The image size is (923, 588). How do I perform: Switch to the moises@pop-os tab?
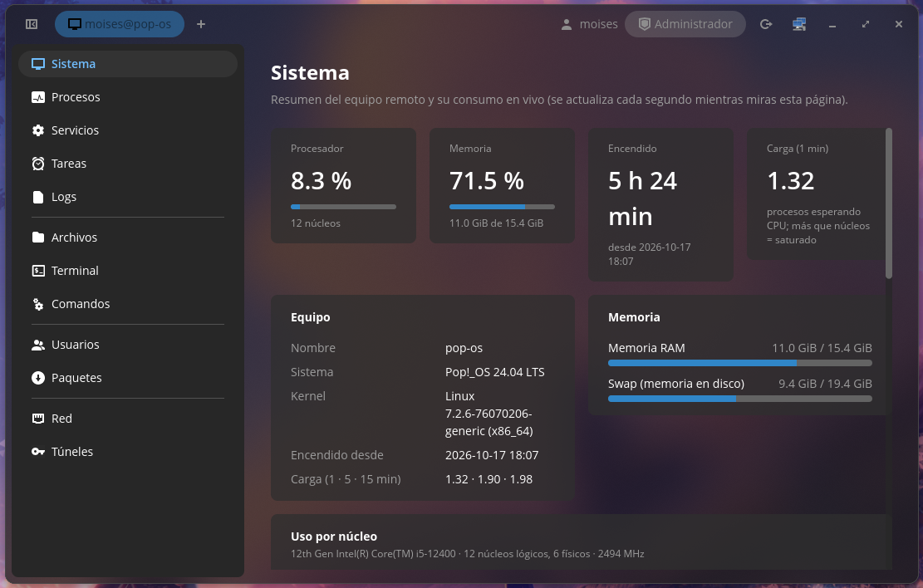[120, 24]
